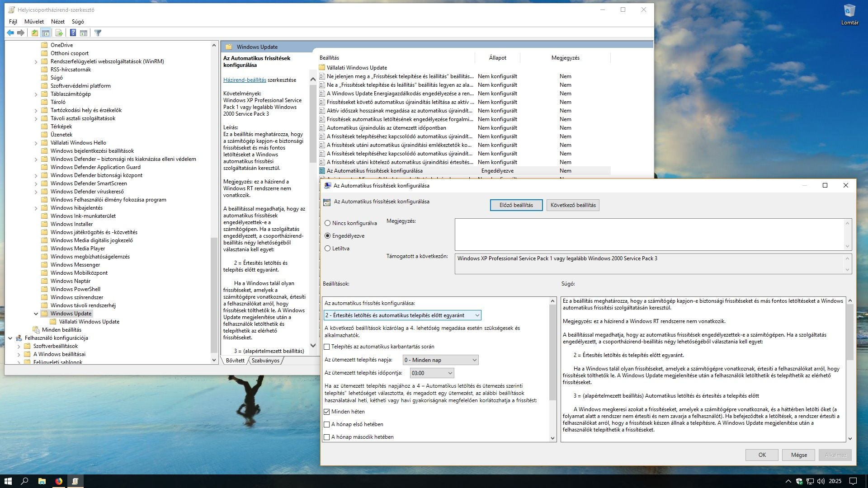Image resolution: width=868 pixels, height=488 pixels.
Task: Click the policy icon in the dialog title bar
Action: (328, 185)
